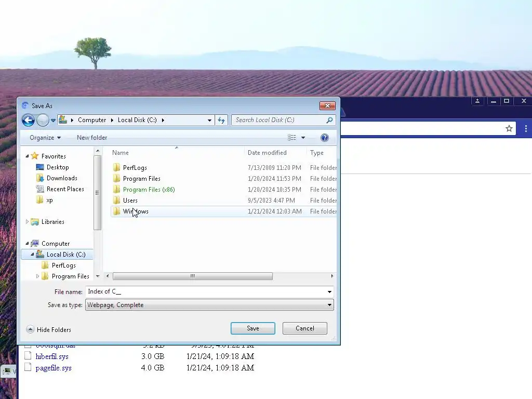Click the File name input field

205,291
